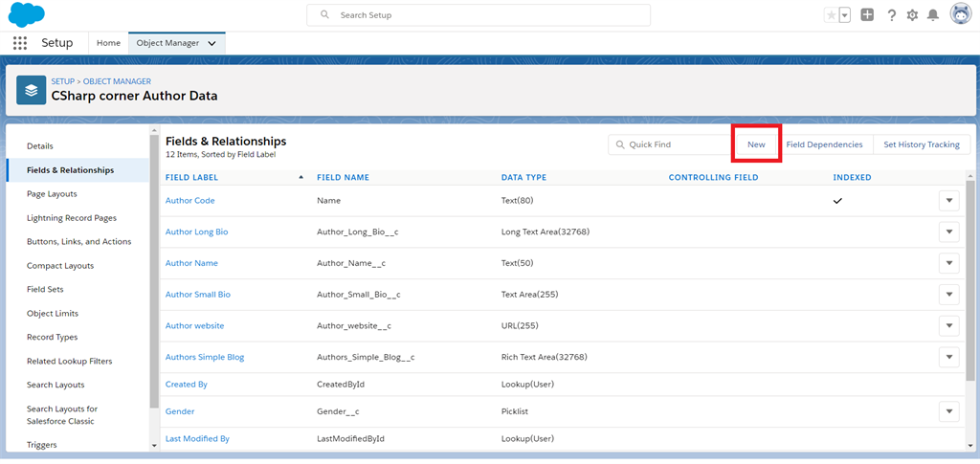Open the Setup gear icon
980x464 pixels.
912,15
